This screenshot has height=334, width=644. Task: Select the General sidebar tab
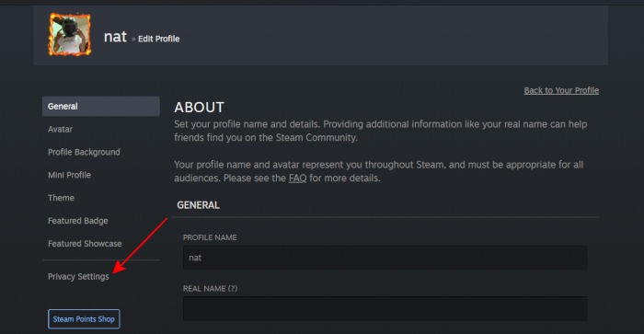tap(101, 107)
